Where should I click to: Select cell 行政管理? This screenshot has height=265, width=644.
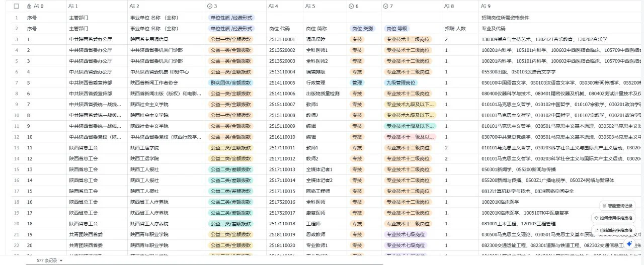pyautogui.click(x=324, y=82)
